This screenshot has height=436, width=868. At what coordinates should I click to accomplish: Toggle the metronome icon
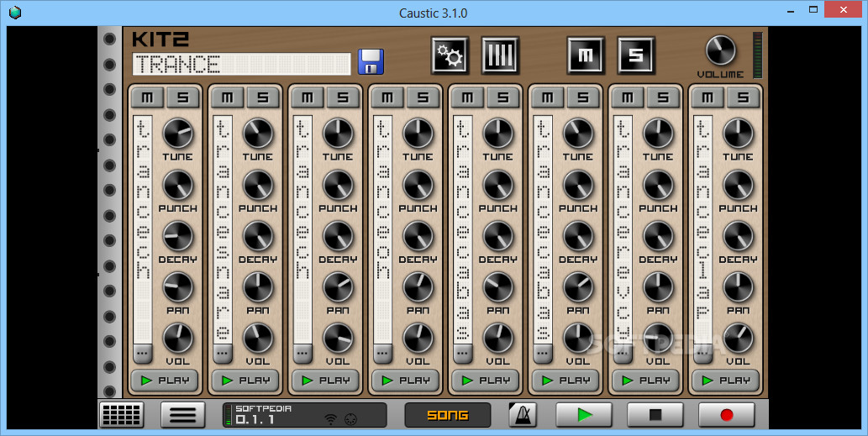[x=523, y=414]
